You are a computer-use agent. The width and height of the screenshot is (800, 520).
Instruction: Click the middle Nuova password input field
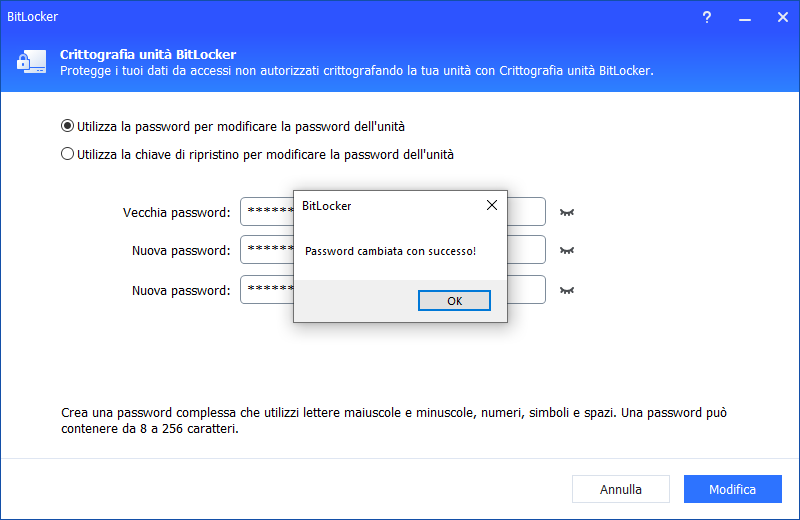(x=266, y=250)
